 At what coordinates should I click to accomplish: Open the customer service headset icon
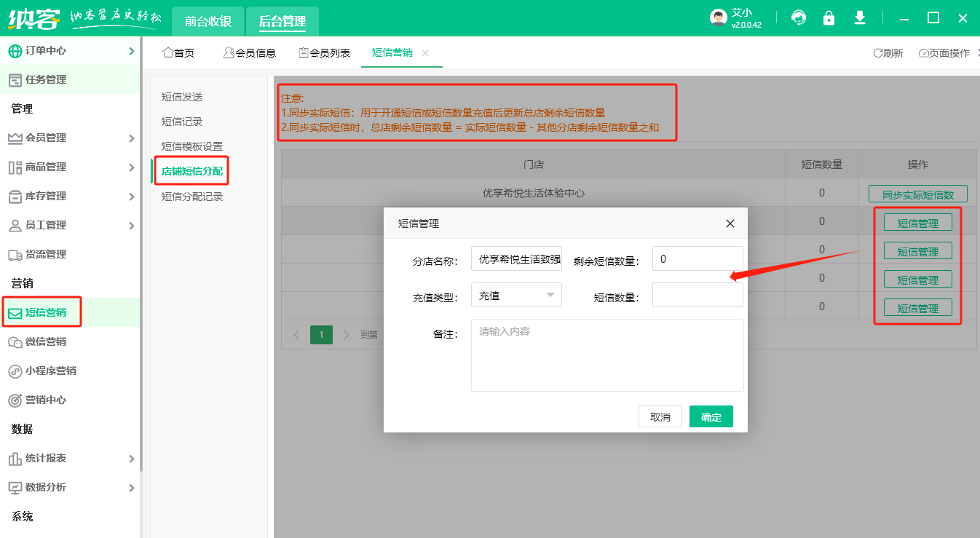(799, 18)
